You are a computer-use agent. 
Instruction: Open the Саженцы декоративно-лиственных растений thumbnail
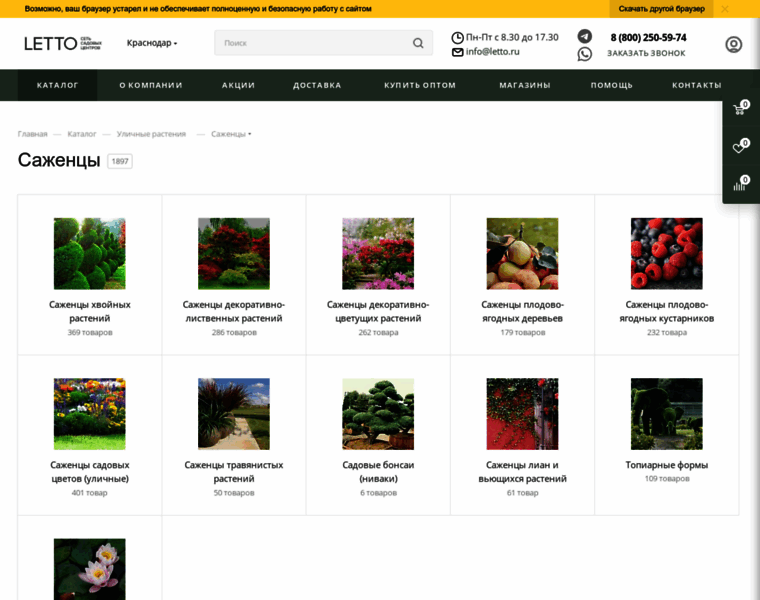click(234, 253)
